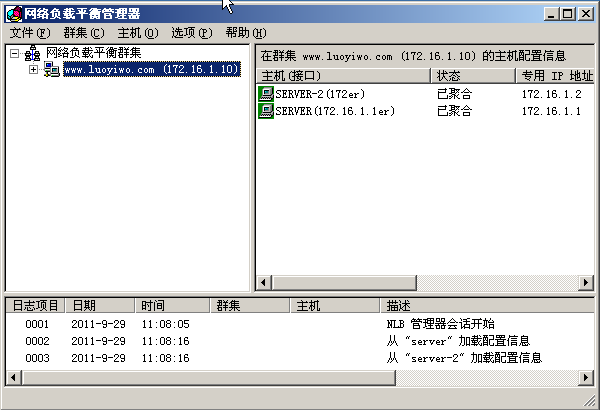Sort by 主机(接口) column header

[x=343, y=75]
